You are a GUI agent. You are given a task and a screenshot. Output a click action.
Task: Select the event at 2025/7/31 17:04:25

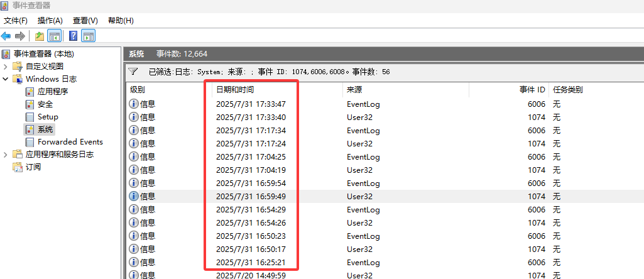[385, 157]
